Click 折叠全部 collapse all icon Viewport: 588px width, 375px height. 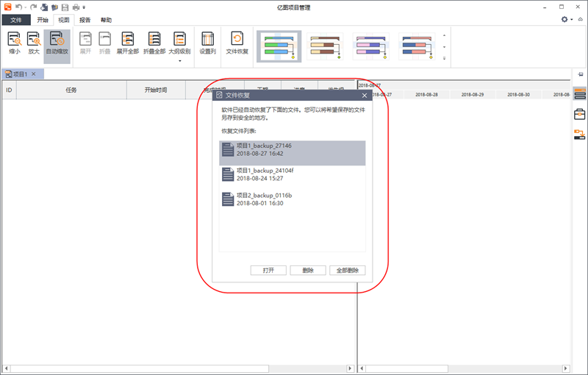(x=154, y=43)
